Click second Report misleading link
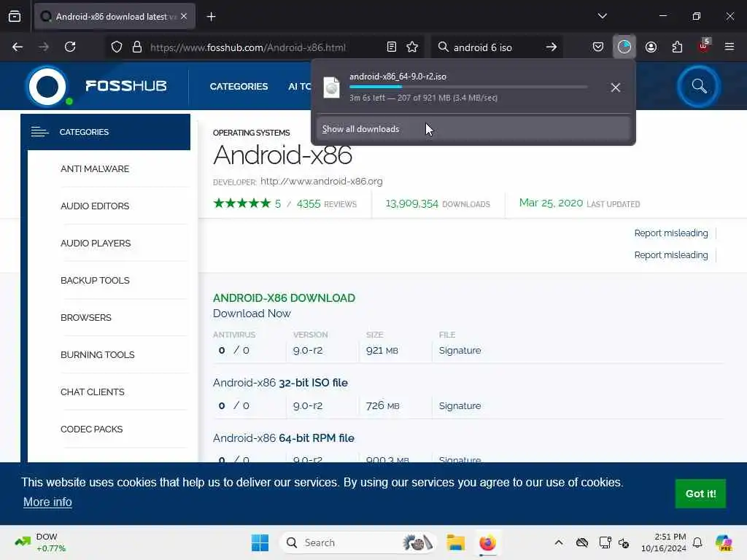Viewport: 747px width, 560px height. 671,254
